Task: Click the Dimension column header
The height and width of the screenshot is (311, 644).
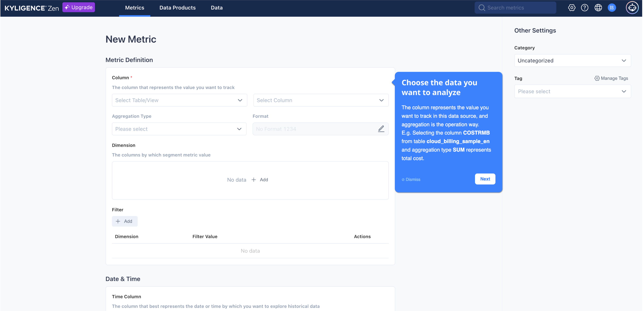Action: coord(126,236)
